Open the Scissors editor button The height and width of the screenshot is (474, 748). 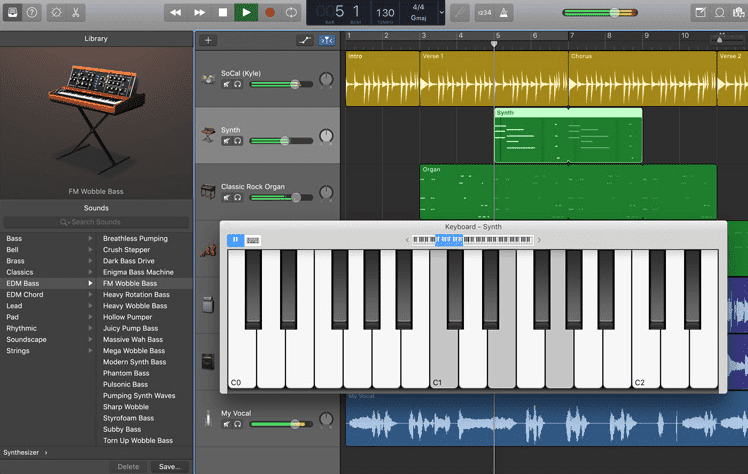point(78,12)
